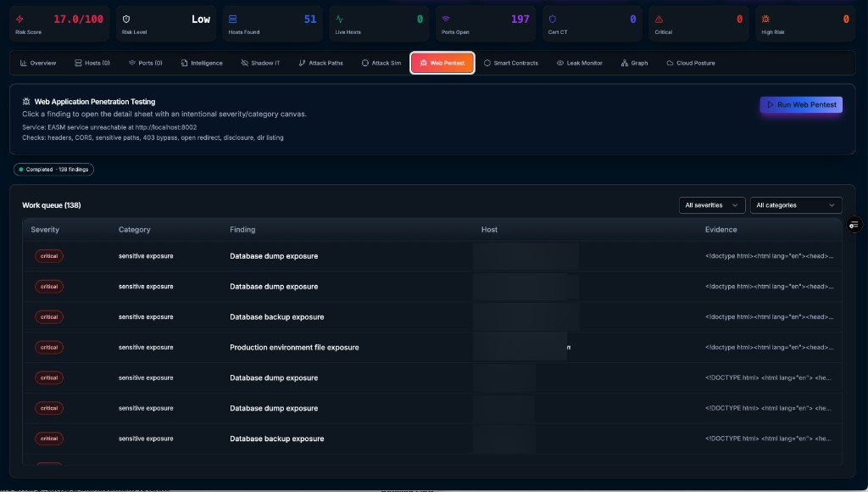The width and height of the screenshot is (868, 492).
Task: Switch to the Hosts (0) tab
Action: 92,63
